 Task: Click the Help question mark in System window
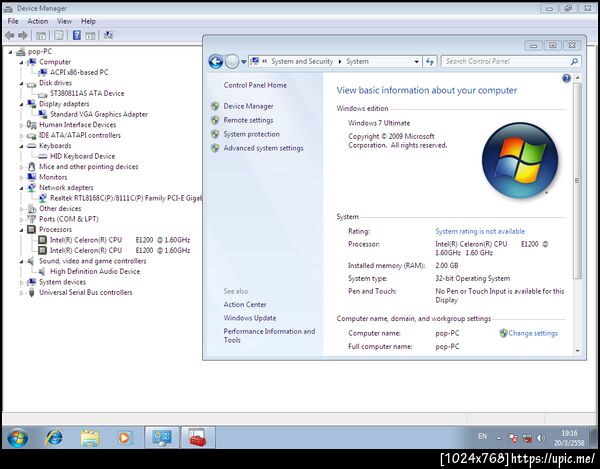coord(566,78)
